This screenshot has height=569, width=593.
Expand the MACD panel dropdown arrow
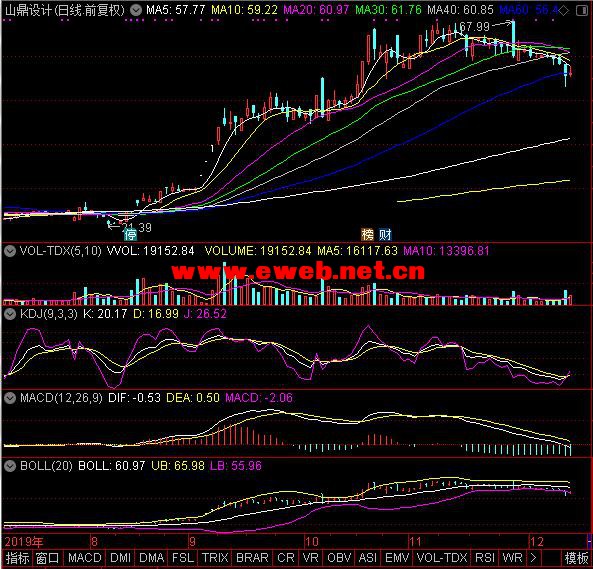pos(10,398)
